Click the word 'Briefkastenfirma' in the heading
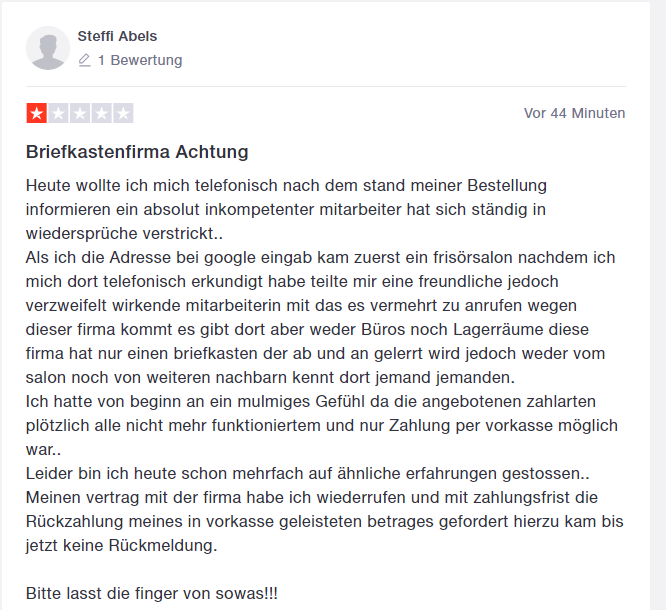Screen dimensions: 666x610 pos(98,152)
